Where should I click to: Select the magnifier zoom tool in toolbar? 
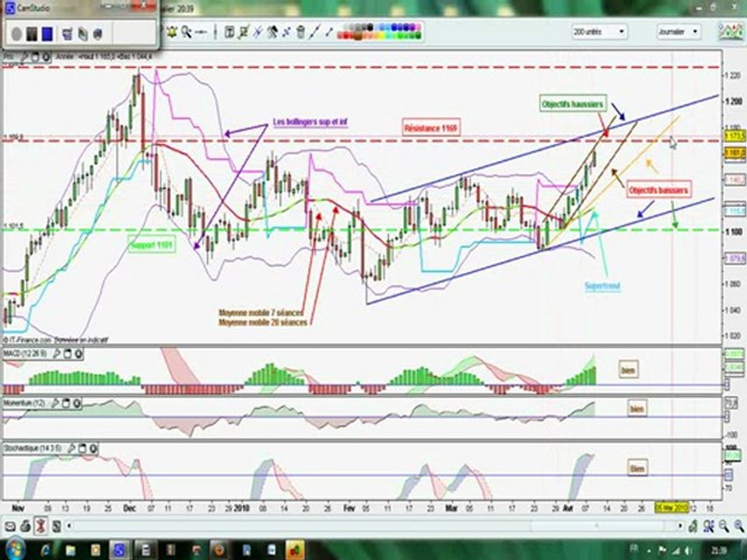click(x=186, y=32)
